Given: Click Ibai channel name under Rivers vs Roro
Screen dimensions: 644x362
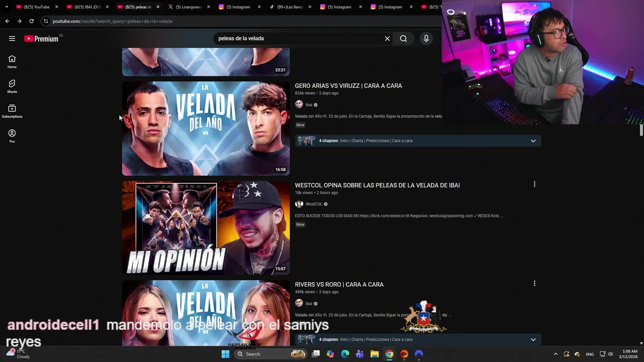Looking at the screenshot, I should point(309,304).
